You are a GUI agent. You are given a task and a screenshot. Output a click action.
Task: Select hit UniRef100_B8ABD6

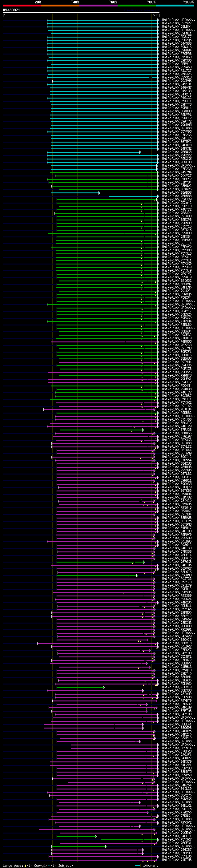tap(177, 193)
